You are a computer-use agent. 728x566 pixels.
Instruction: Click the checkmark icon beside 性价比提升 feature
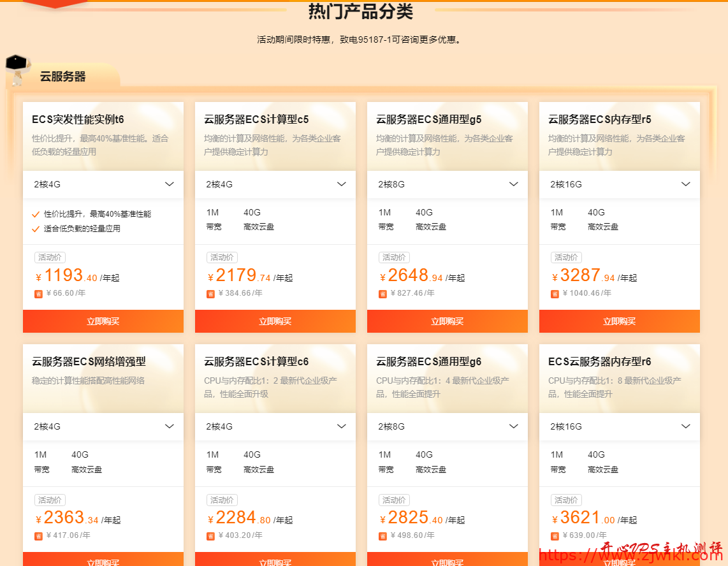click(x=35, y=215)
